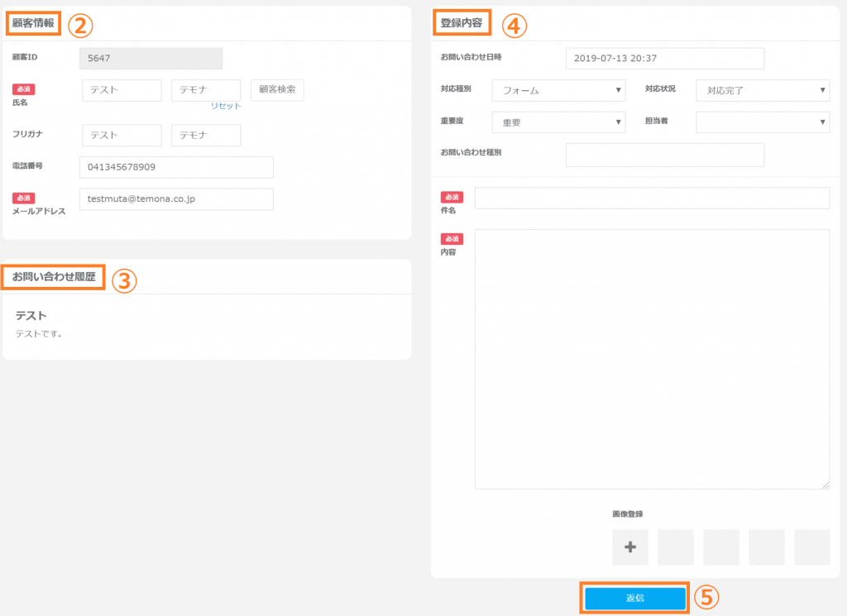Click the 返信 reply button
Viewport: 847px width, 616px height.
coord(634,598)
